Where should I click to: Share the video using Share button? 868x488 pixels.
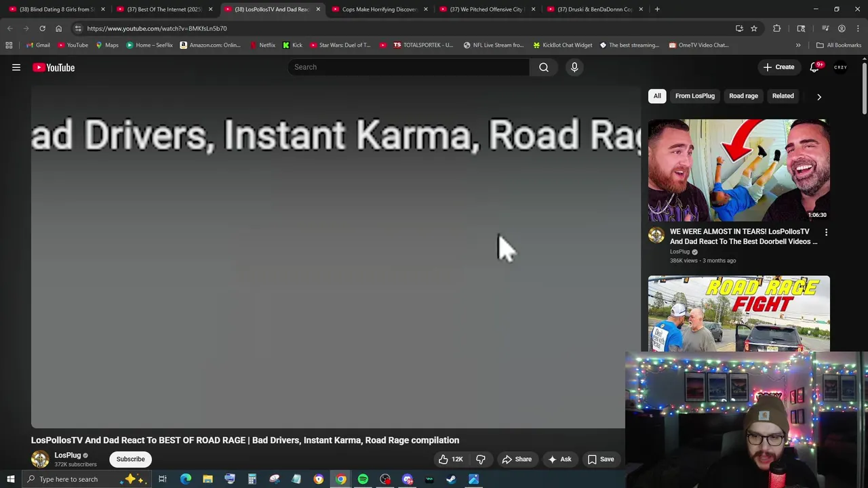tap(516, 459)
